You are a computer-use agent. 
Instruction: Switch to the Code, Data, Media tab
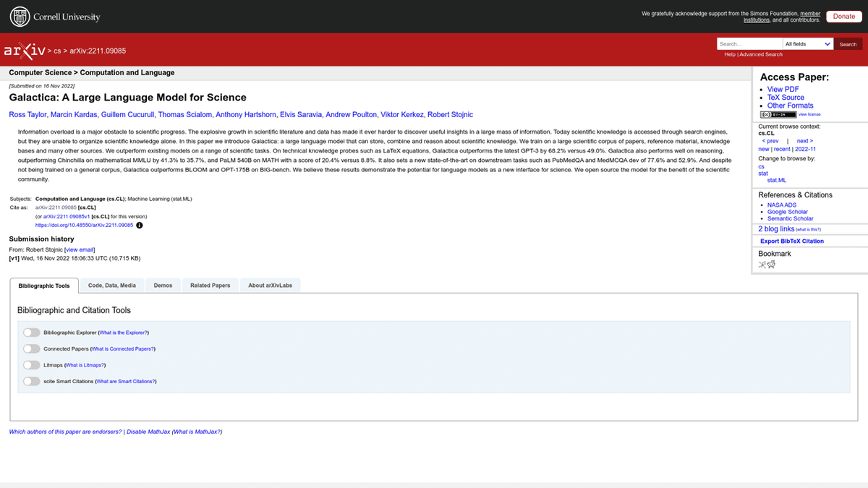coord(112,286)
